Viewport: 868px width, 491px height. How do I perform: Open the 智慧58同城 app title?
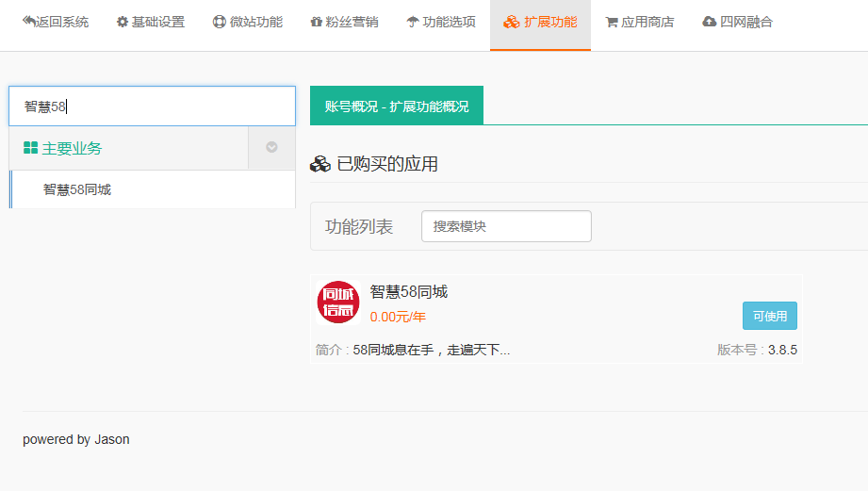pos(408,292)
